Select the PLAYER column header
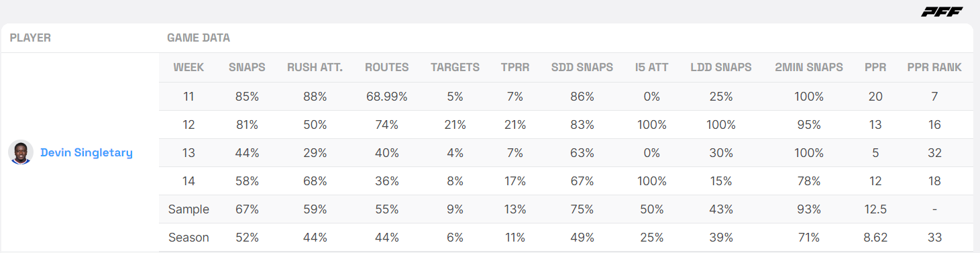The width and height of the screenshot is (980, 253). (x=30, y=38)
